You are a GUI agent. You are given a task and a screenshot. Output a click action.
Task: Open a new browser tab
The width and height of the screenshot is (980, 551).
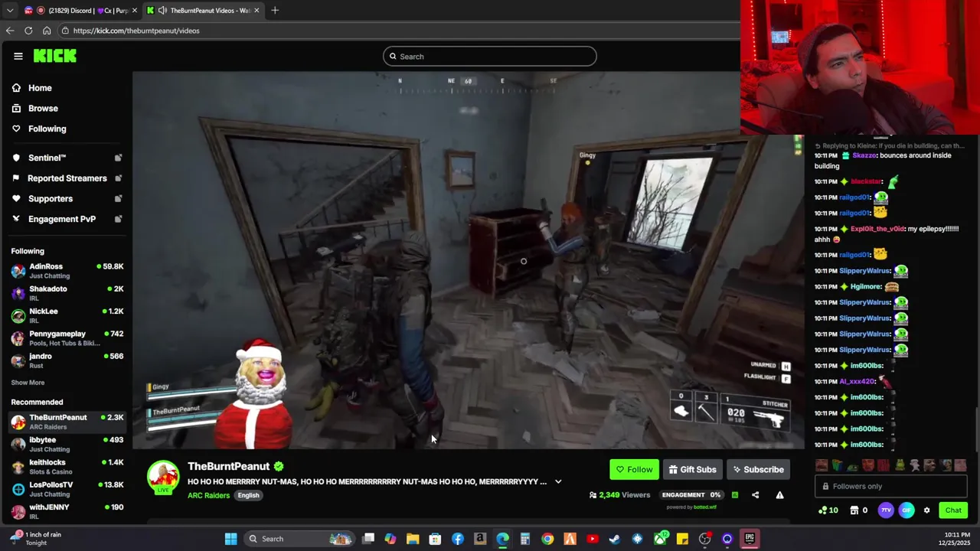click(275, 10)
